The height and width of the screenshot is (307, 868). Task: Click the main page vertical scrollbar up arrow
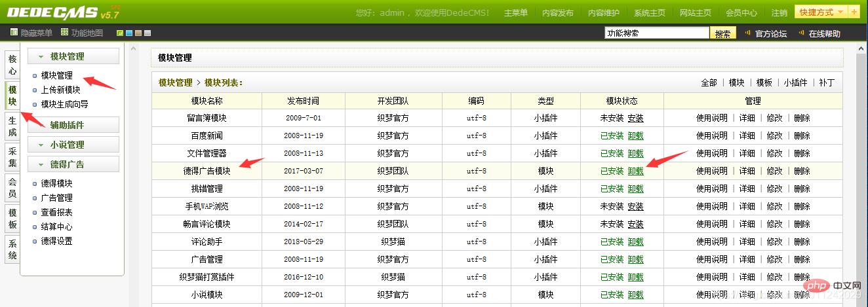click(863, 49)
